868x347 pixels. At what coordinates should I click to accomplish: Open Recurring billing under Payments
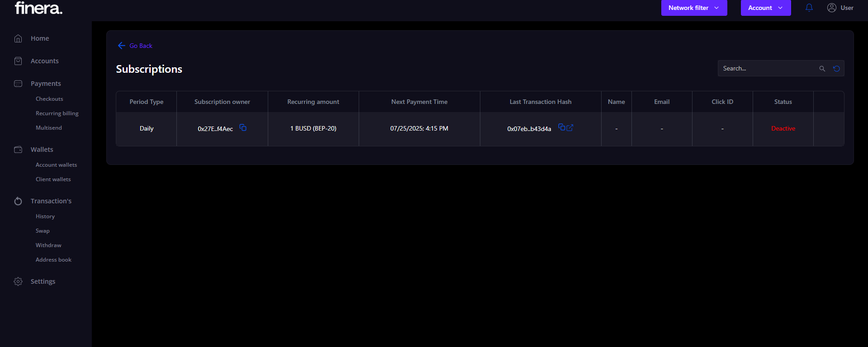(57, 113)
